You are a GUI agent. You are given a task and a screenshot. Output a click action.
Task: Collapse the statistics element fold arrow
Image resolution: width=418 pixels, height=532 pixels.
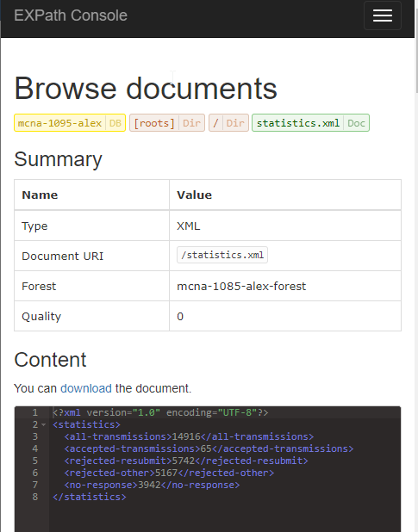point(43,424)
